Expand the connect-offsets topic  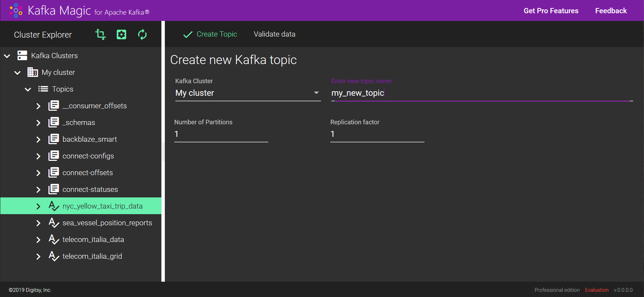pos(38,173)
